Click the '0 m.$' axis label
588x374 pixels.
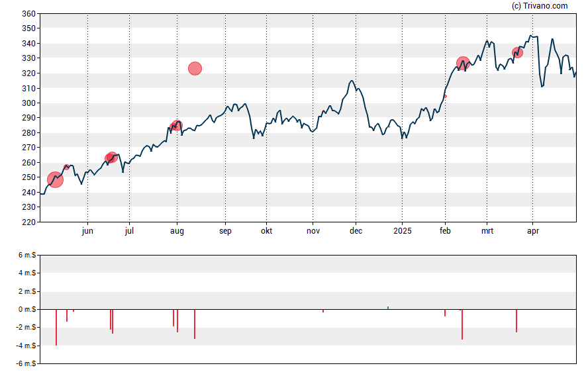coord(27,310)
